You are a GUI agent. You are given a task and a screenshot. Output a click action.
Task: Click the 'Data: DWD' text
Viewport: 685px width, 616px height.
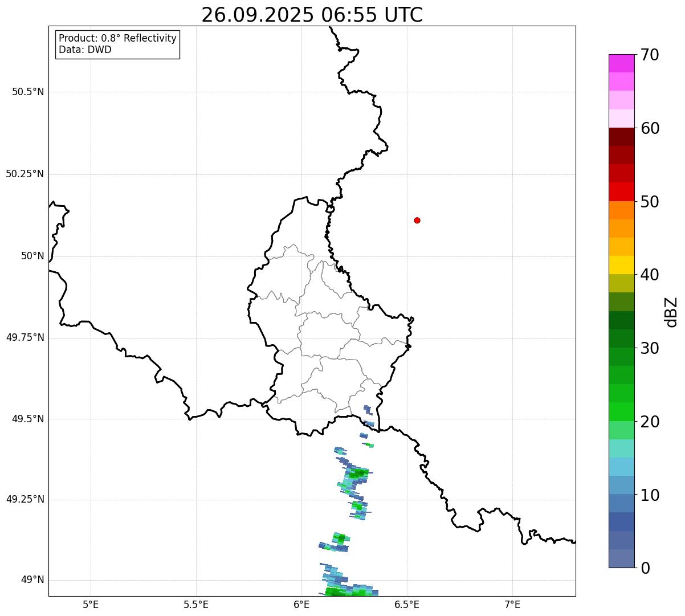tap(85, 50)
